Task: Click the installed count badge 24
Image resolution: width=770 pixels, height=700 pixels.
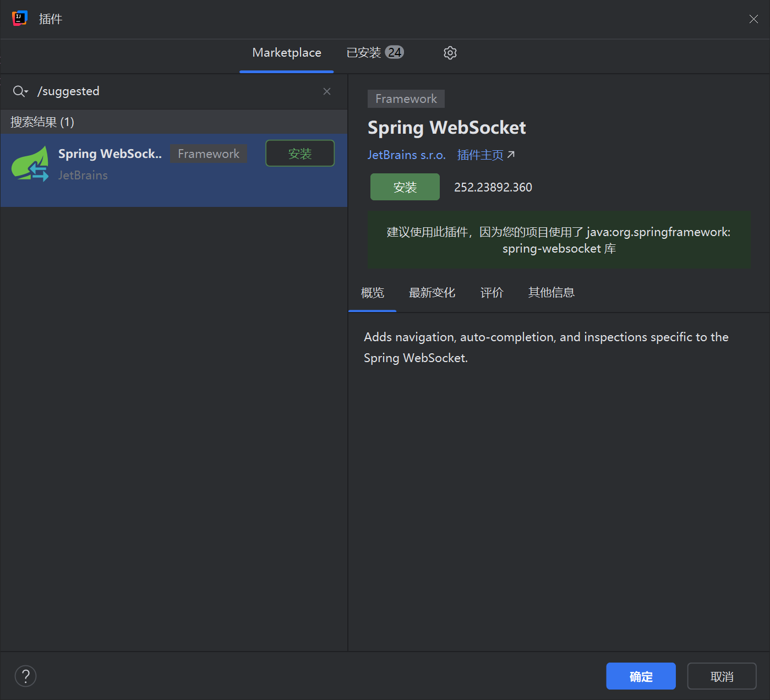Action: tap(395, 52)
